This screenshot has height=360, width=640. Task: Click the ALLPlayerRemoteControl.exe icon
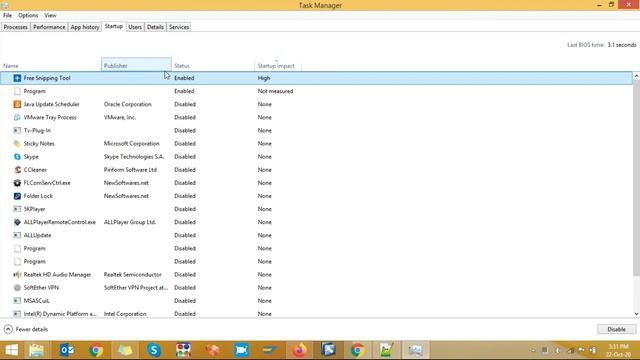coord(17,222)
